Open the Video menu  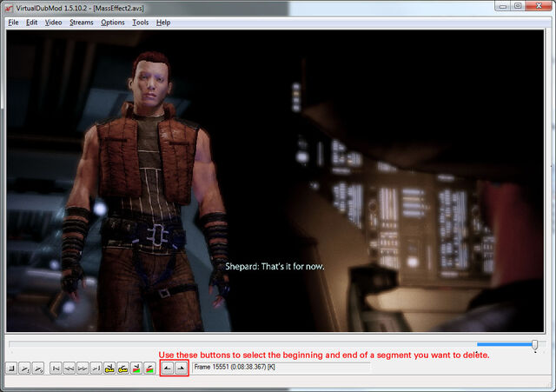(x=53, y=23)
